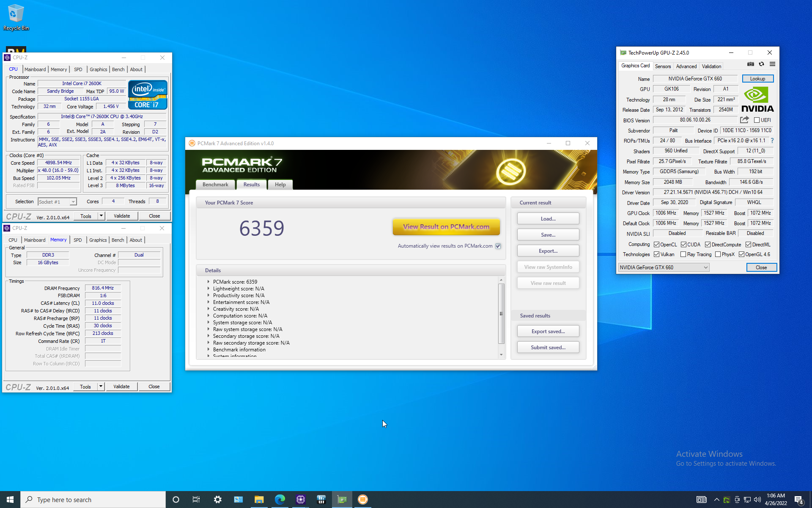Screen dimensions: 812x508
Task: Show hidden icons in the system tray
Action: point(716,500)
